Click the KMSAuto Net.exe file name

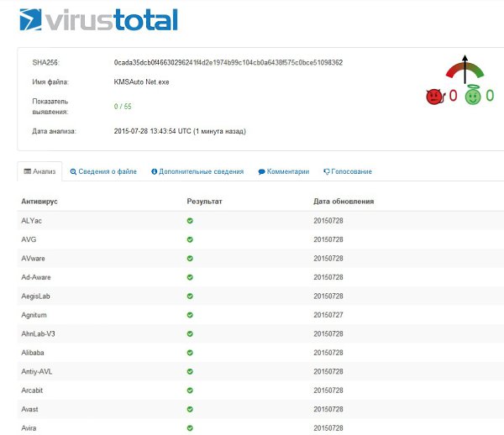coord(141,82)
